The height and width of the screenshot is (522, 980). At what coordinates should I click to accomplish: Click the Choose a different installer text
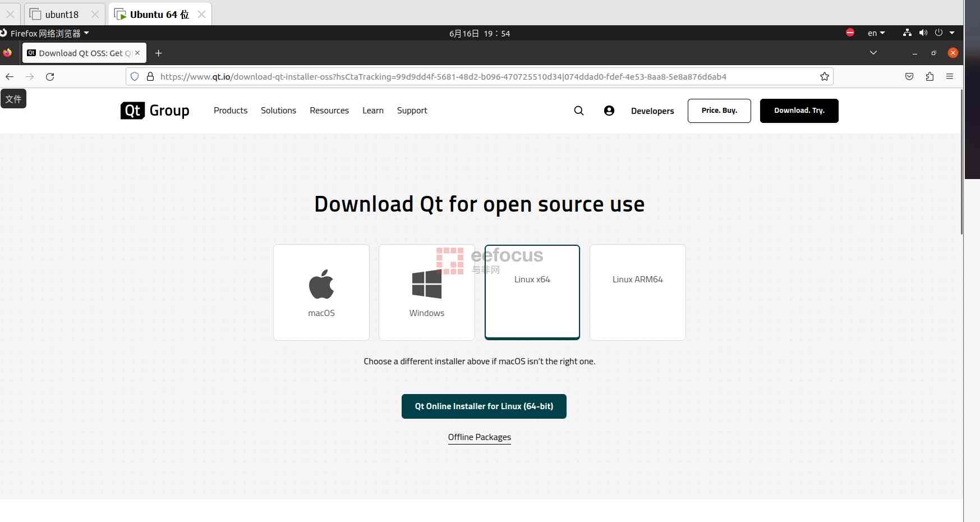(480, 361)
